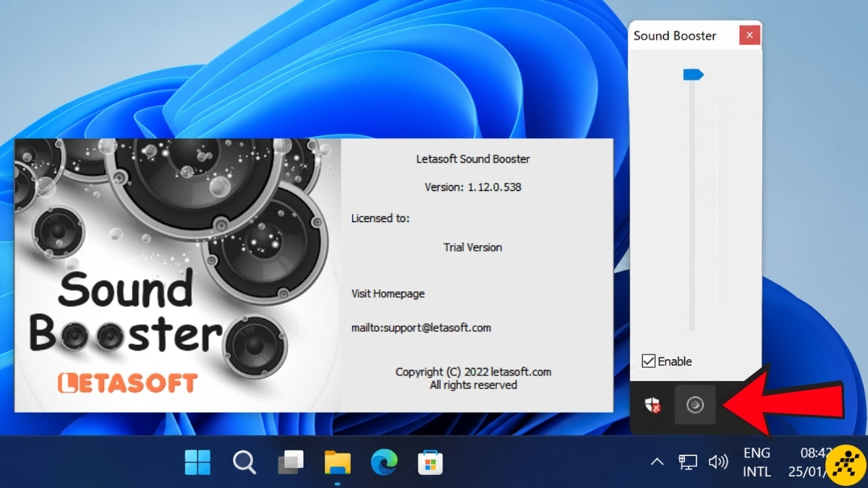Click the network icon in system tray
The height and width of the screenshot is (488, 868).
point(688,462)
